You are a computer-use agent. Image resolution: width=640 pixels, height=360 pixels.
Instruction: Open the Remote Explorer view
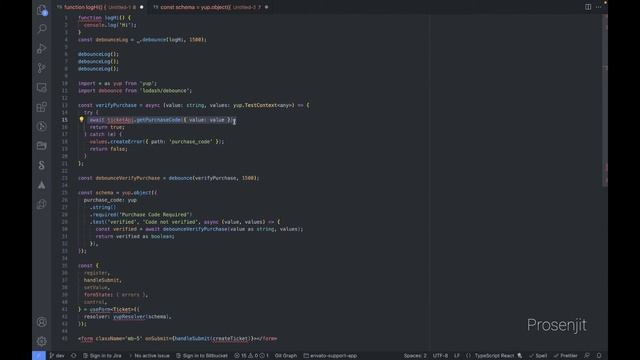(42, 87)
